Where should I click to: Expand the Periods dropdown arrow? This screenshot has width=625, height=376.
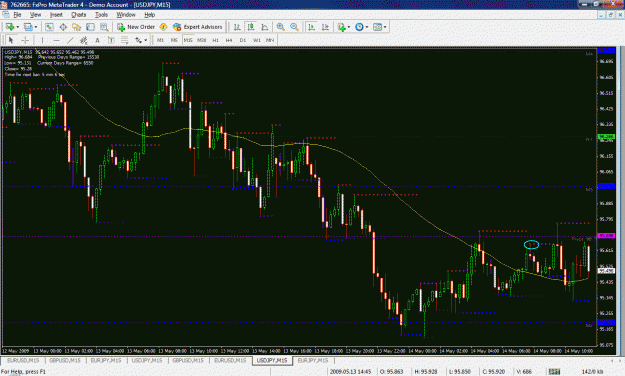367,27
